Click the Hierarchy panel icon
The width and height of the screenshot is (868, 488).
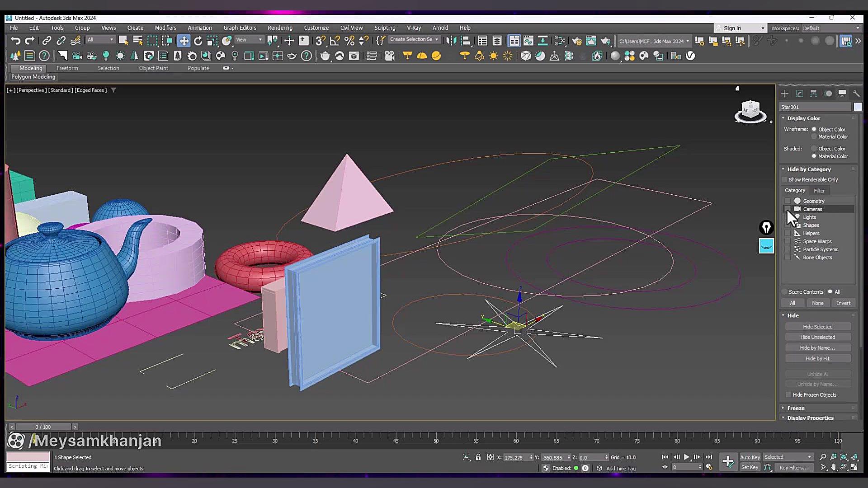(813, 94)
